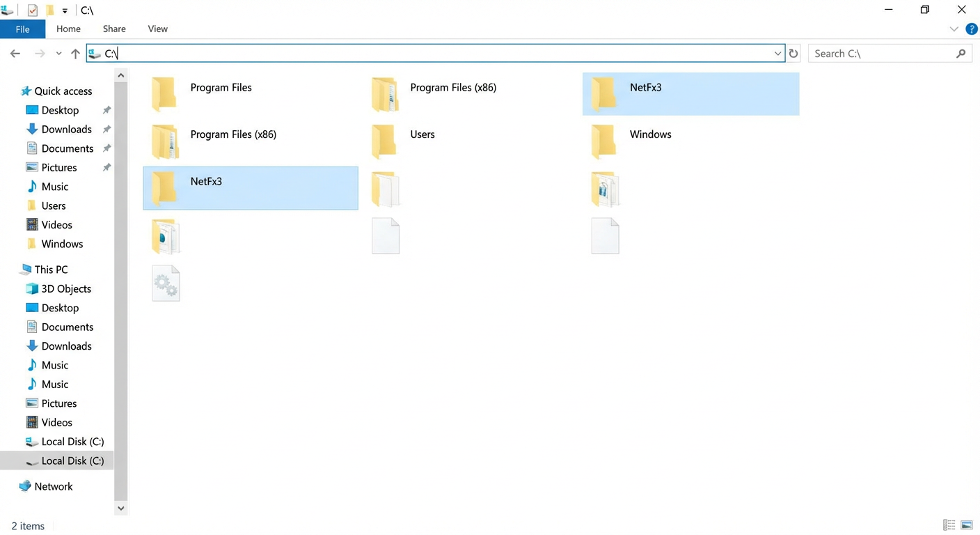Viewport: 980px width, 535px height.
Task: Switch to the View ribbon tab
Action: tap(157, 29)
